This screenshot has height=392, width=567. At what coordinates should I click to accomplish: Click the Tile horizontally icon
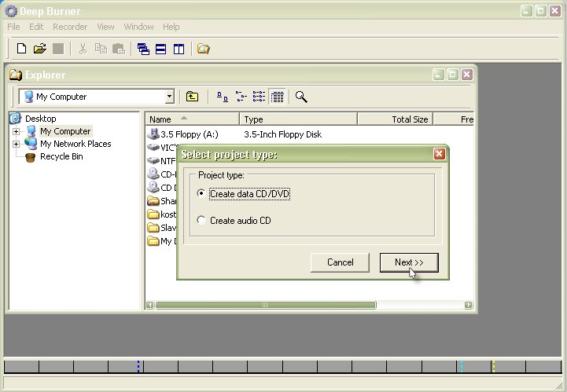pyautogui.click(x=161, y=49)
